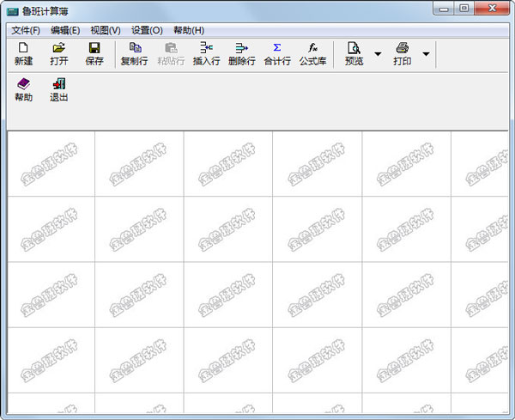515x420 pixels.
Task: Open the 帮助(H) menu
Action: click(189, 31)
